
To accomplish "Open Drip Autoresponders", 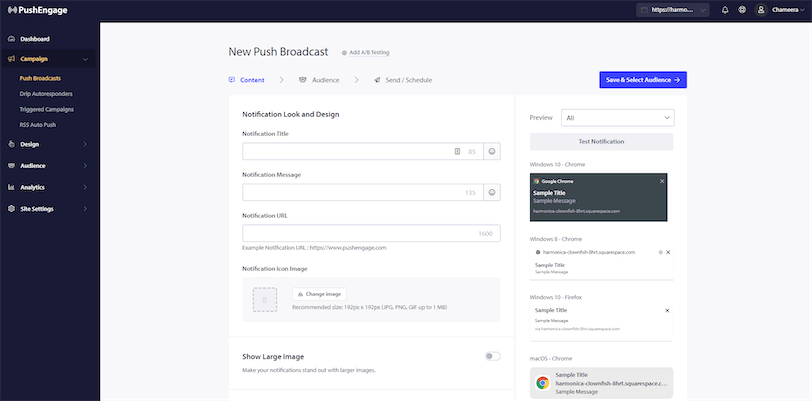I will click(46, 94).
